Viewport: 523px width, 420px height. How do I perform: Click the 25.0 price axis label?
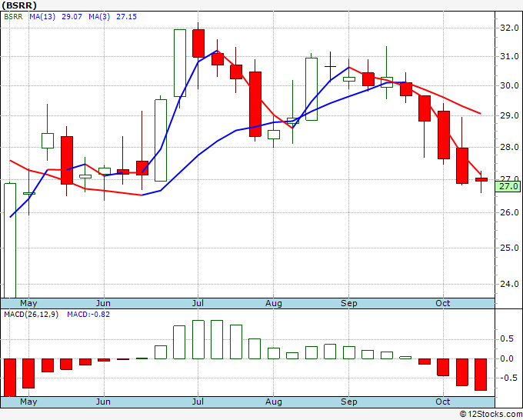pos(509,248)
